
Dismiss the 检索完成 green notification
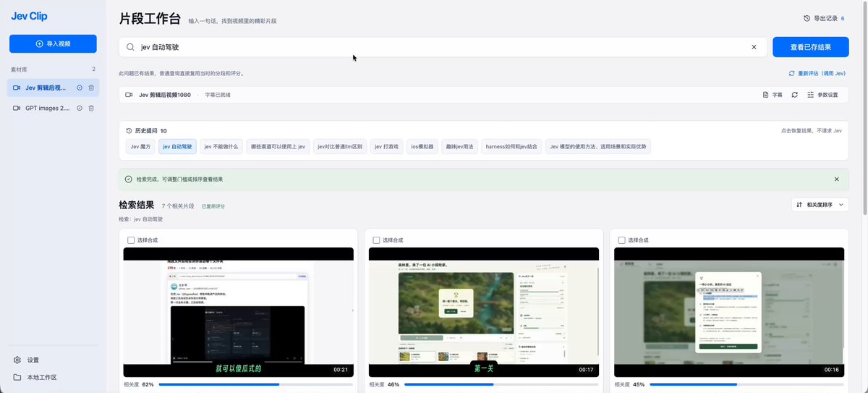point(836,179)
